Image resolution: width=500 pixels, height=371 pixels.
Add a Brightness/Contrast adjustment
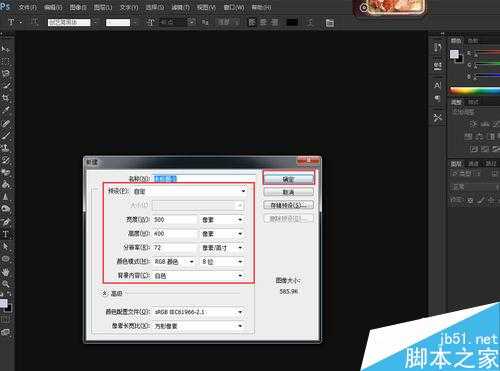(474, 124)
